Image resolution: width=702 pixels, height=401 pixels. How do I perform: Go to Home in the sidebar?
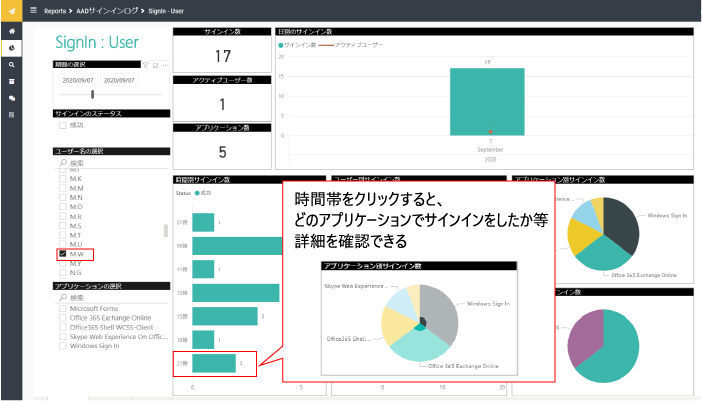11,32
